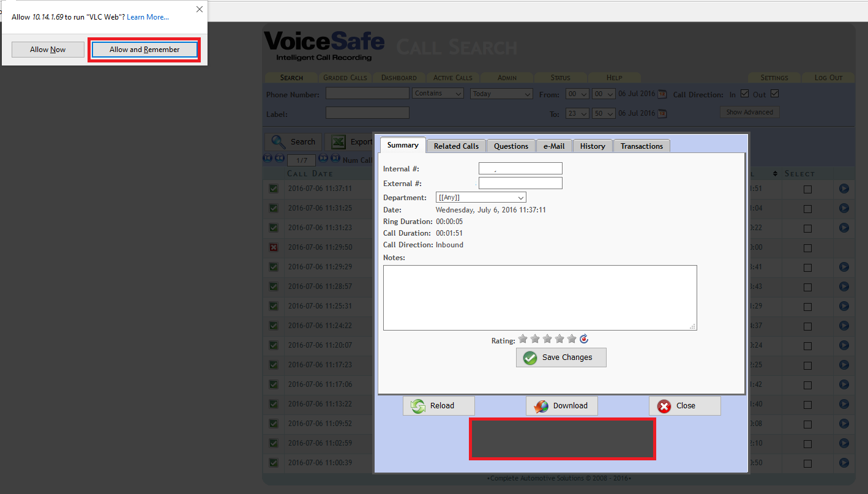
Task: Rate the call three stars
Action: tap(547, 339)
